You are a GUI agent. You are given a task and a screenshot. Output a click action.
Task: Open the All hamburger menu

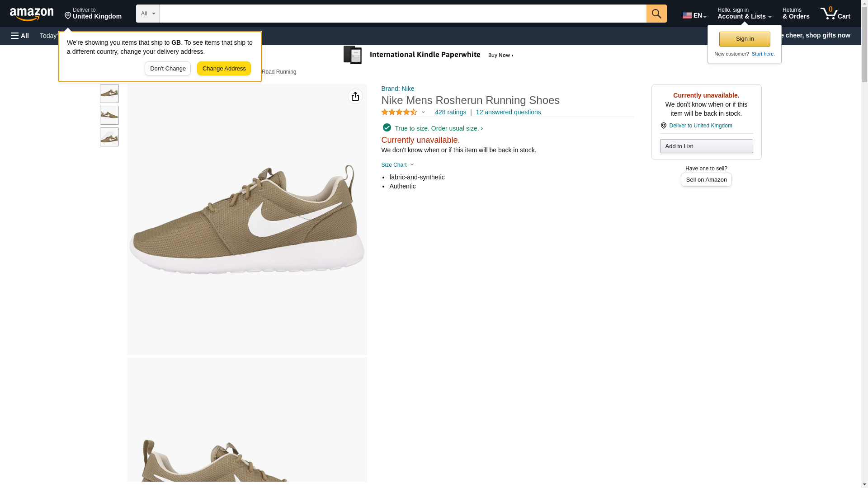[x=20, y=36]
